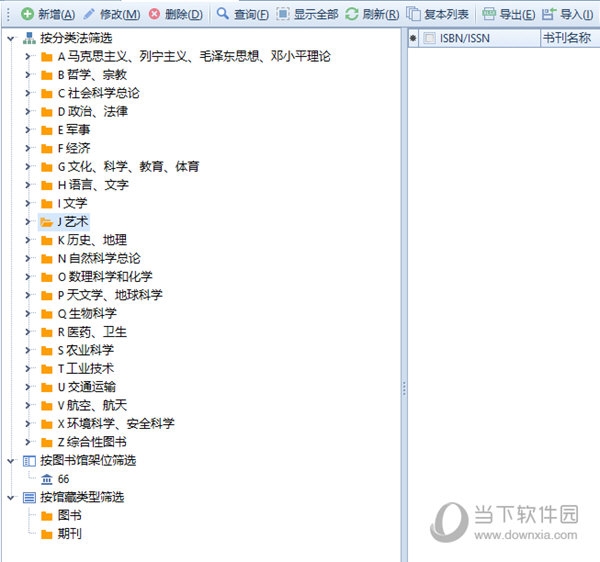This screenshot has height=562, width=600.
Task: Click the folder icon of H 语言、文字
Action: tap(47, 185)
